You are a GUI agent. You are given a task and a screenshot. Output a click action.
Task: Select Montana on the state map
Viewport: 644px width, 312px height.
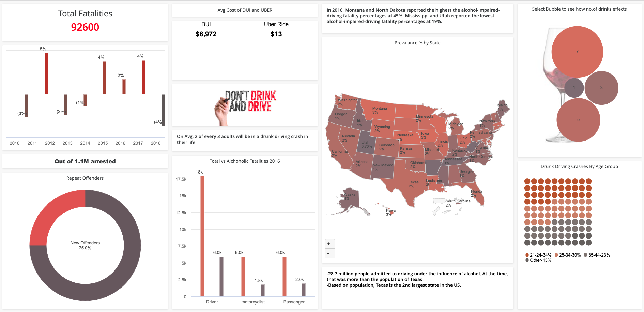pyautogui.click(x=378, y=109)
